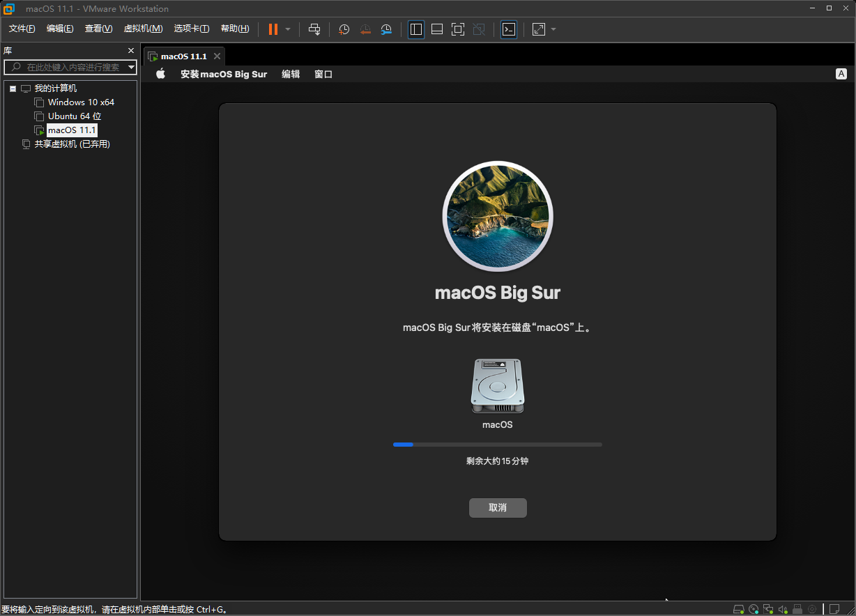
Task: Click the installation progress bar
Action: [x=498, y=445]
